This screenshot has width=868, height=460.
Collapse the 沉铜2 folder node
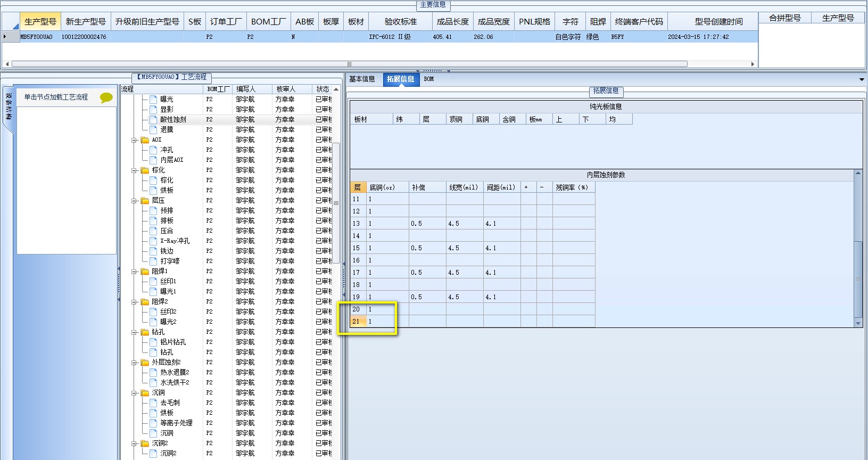pyautogui.click(x=134, y=443)
